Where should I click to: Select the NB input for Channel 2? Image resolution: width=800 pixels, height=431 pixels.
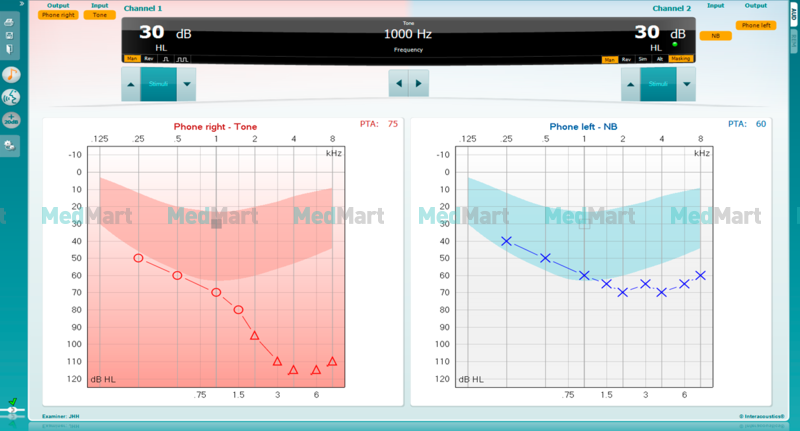point(715,36)
